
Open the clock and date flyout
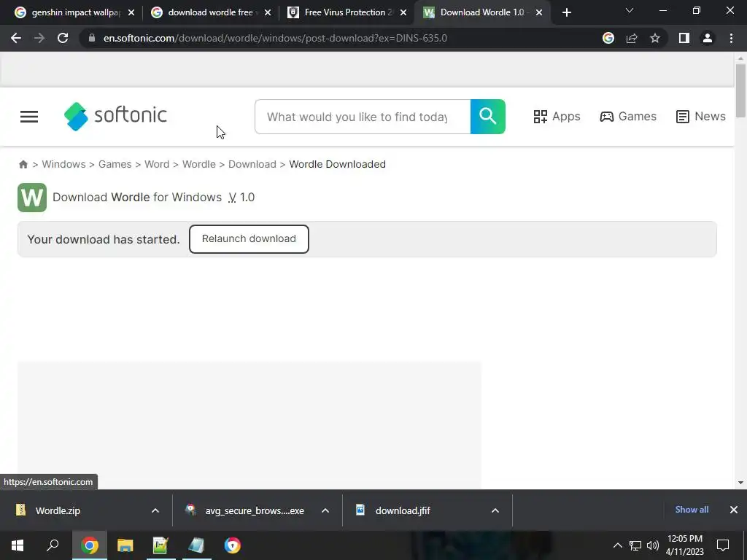684,545
